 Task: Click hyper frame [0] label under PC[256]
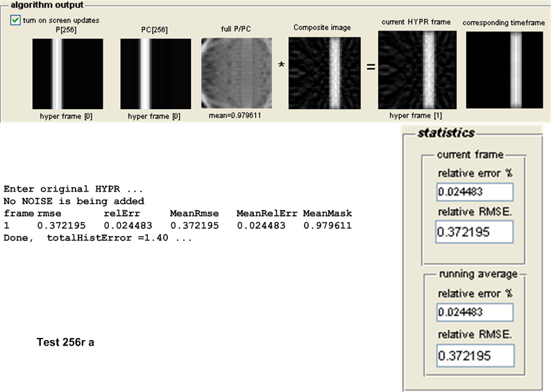(x=155, y=116)
